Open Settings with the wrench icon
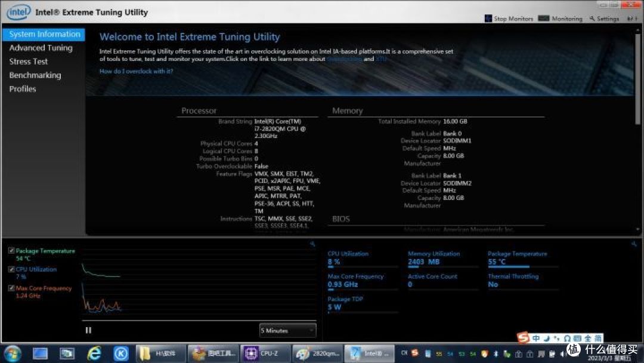Image resolution: width=644 pixels, height=363 pixels. (604, 19)
